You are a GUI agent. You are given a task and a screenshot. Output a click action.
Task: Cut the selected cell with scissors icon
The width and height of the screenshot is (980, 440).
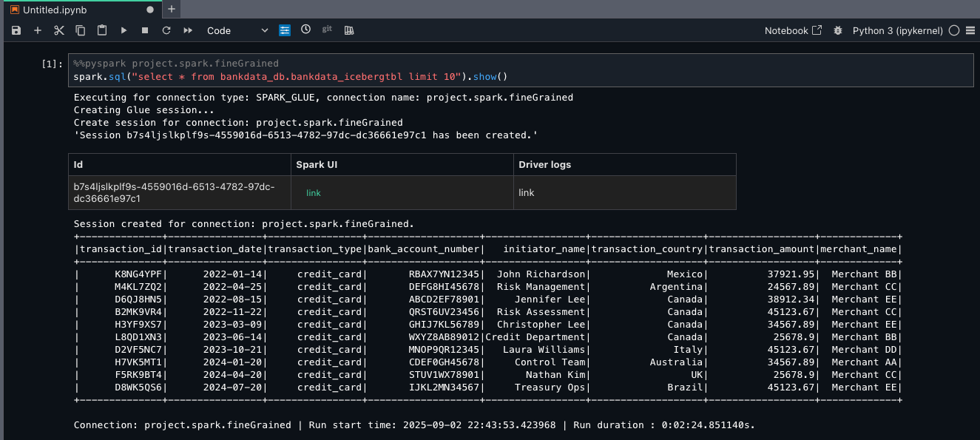pyautogui.click(x=59, y=30)
